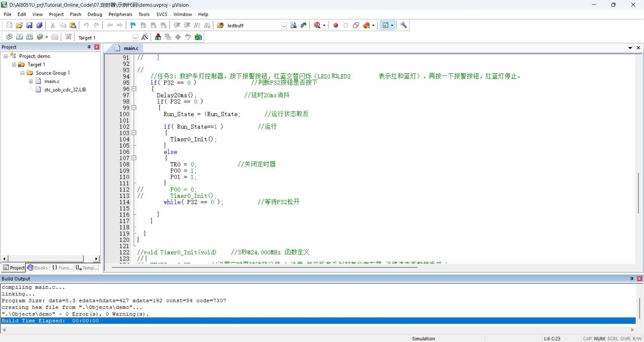644x342 pixels.
Task: Collapse code fold at line 103
Action: coord(134,133)
